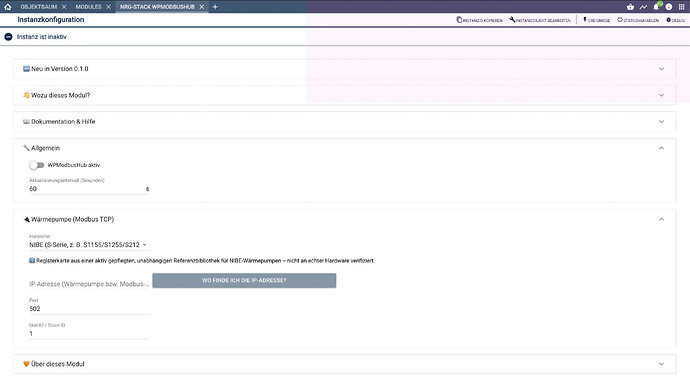
Task: Open the info circle icon in top bar
Action: point(669,7)
